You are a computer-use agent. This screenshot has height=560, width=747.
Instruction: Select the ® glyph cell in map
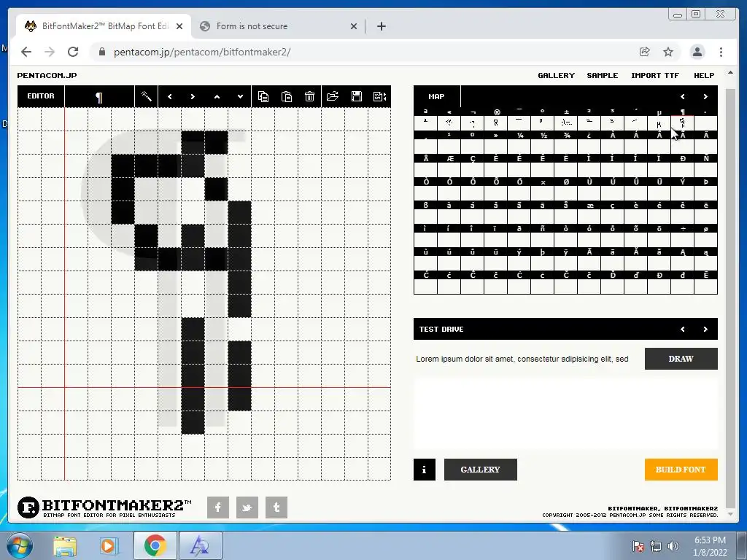495,122
